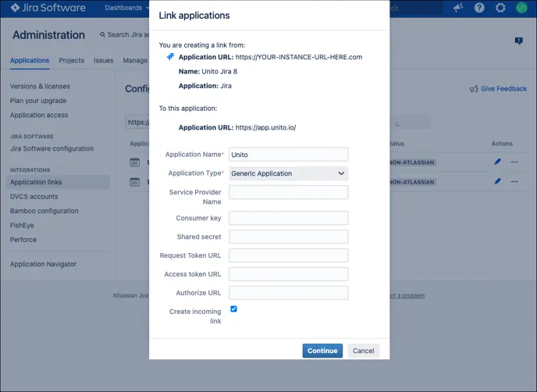
Task: Click the Jira icon beside Application URL
Action: click(x=170, y=56)
